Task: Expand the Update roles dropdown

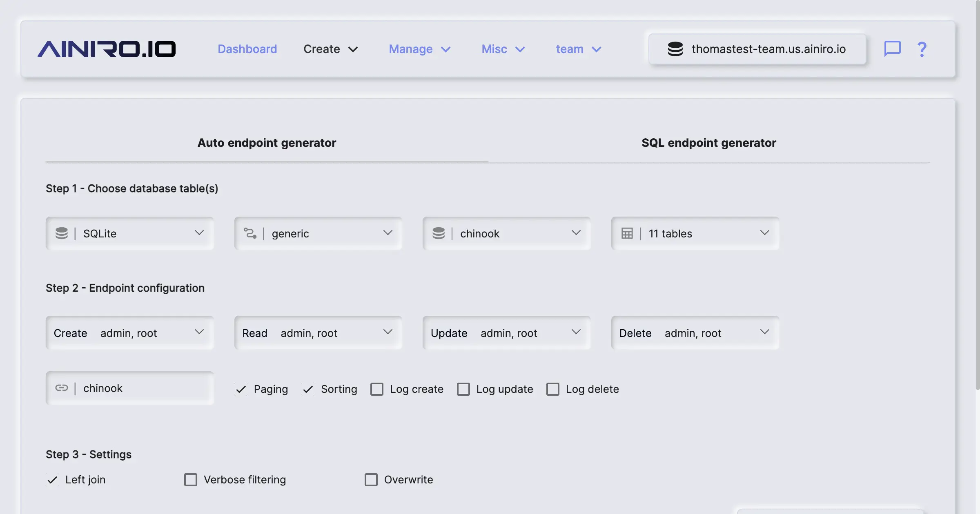Action: 507,333
